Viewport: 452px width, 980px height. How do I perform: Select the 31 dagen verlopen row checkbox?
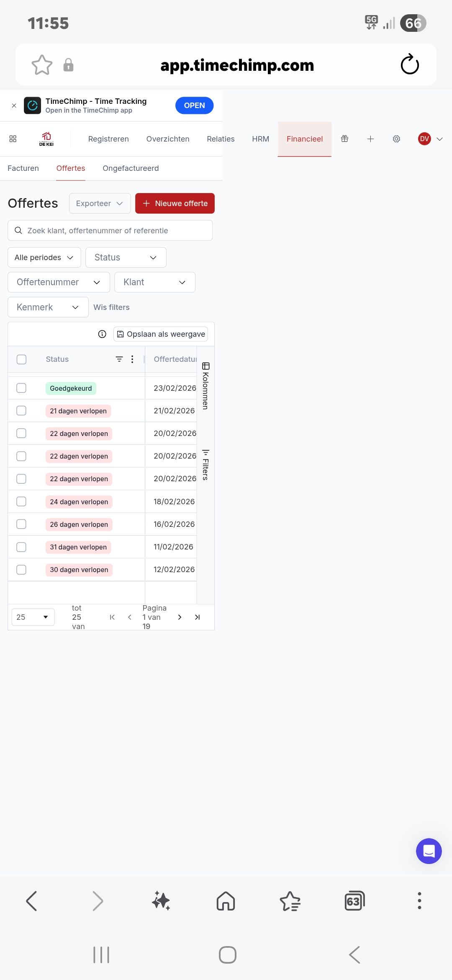click(21, 547)
